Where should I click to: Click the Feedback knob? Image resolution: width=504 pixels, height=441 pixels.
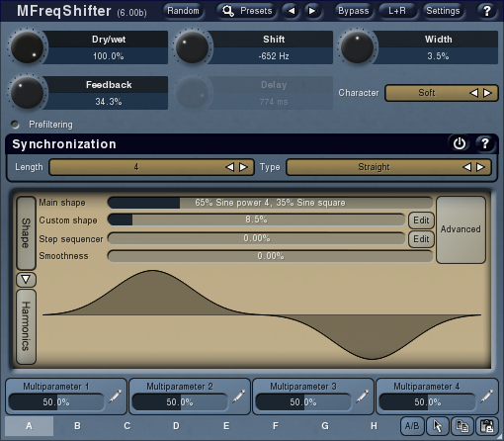[x=27, y=93]
